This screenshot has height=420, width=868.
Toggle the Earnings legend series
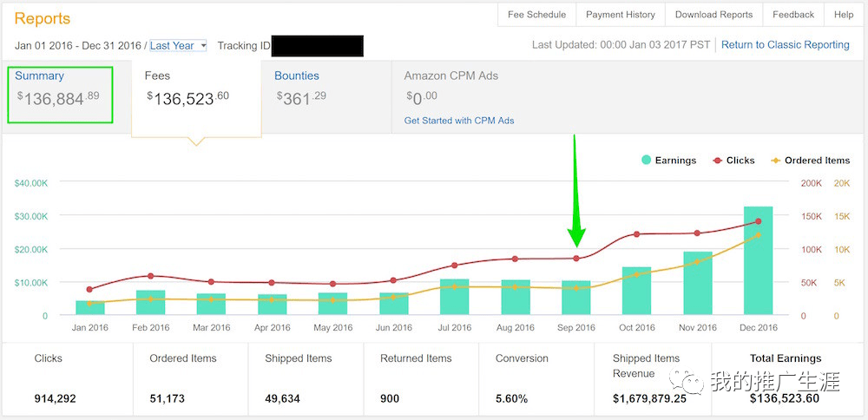tap(668, 161)
